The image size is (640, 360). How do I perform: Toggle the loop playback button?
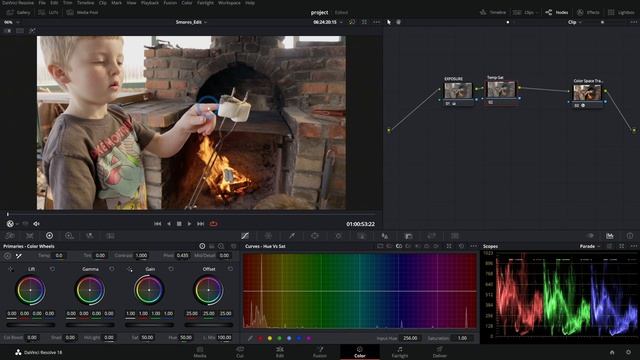(213, 224)
